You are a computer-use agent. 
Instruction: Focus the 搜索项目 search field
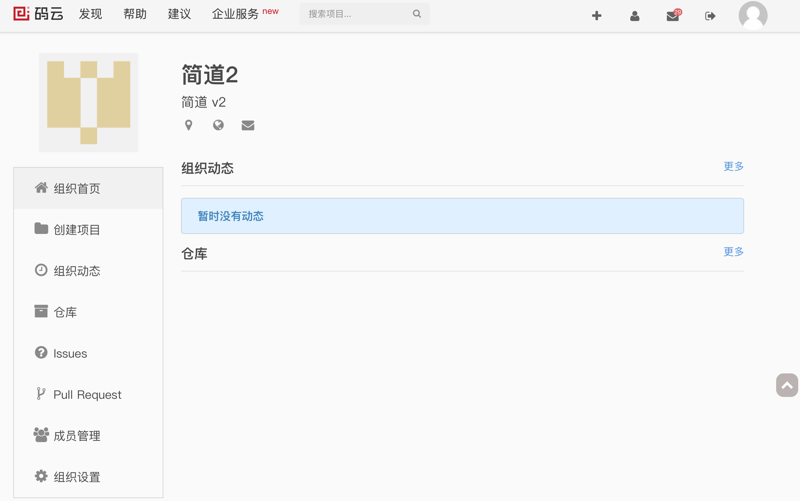point(364,14)
